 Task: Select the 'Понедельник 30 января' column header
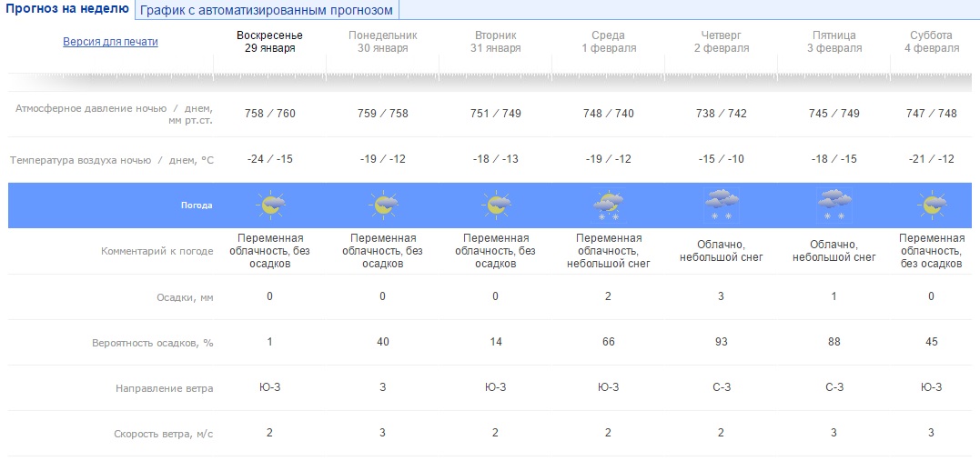[x=383, y=42]
